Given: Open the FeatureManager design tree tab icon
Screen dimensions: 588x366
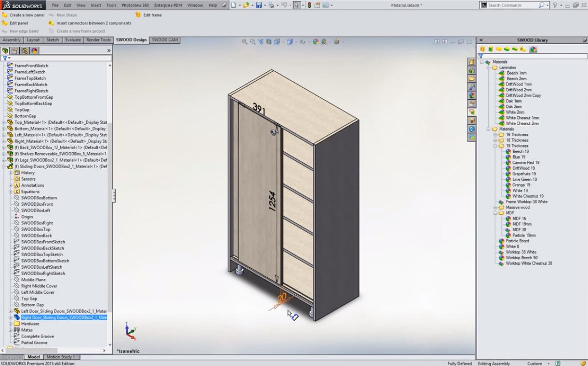Looking at the screenshot, I should pos(5,51).
